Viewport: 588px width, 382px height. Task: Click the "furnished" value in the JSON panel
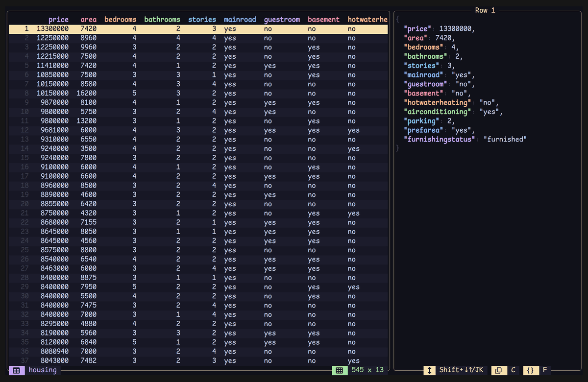pos(505,140)
